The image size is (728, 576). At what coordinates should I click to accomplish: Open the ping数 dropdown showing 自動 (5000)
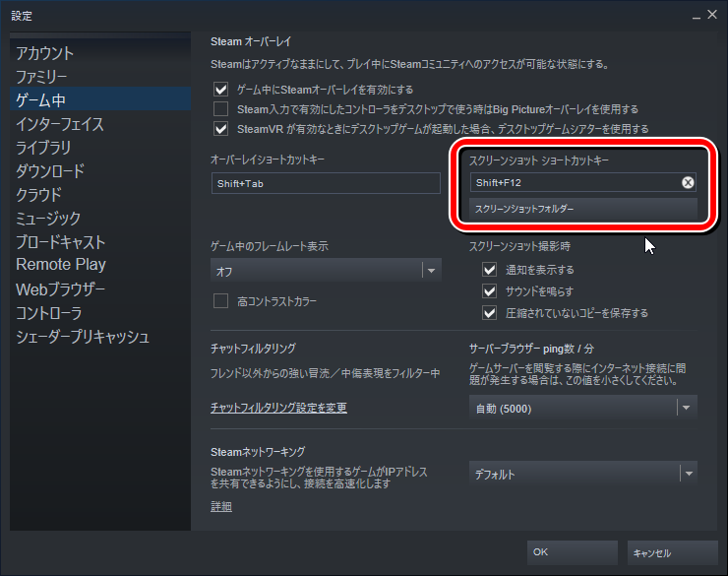click(x=583, y=408)
